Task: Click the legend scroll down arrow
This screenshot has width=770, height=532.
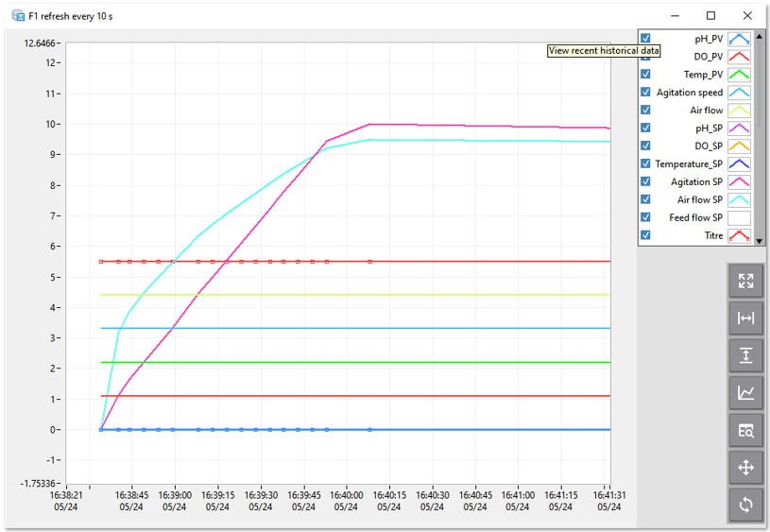Action: (760, 241)
